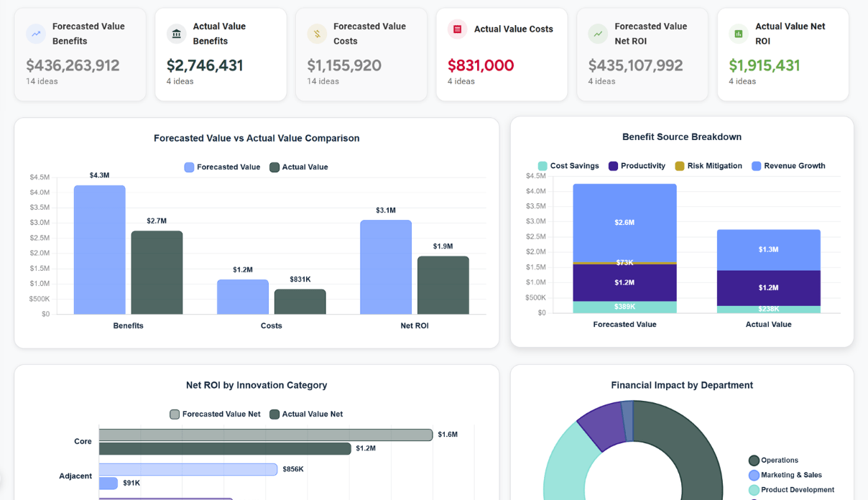The image size is (868, 500).
Task: Click the $1,915,431 actual ROI value
Action: coord(764,65)
